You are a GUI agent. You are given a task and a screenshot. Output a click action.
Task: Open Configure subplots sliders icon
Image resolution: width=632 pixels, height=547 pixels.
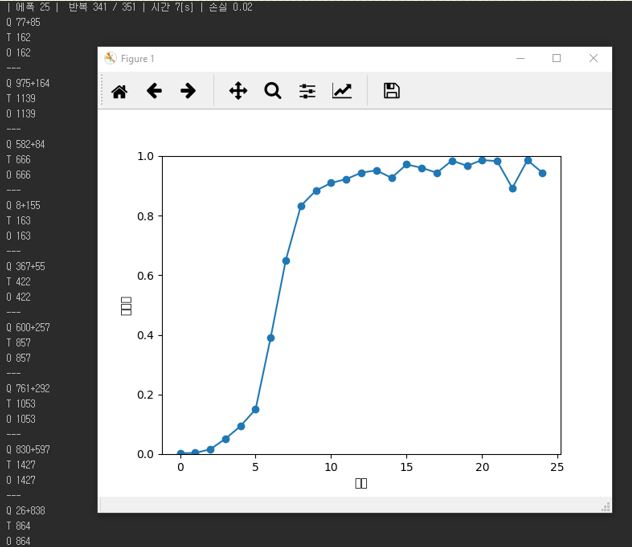pyautogui.click(x=308, y=91)
